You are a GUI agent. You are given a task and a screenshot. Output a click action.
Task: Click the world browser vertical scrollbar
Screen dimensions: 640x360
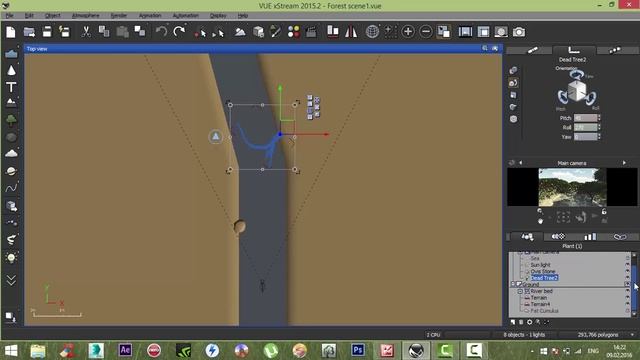click(x=634, y=284)
